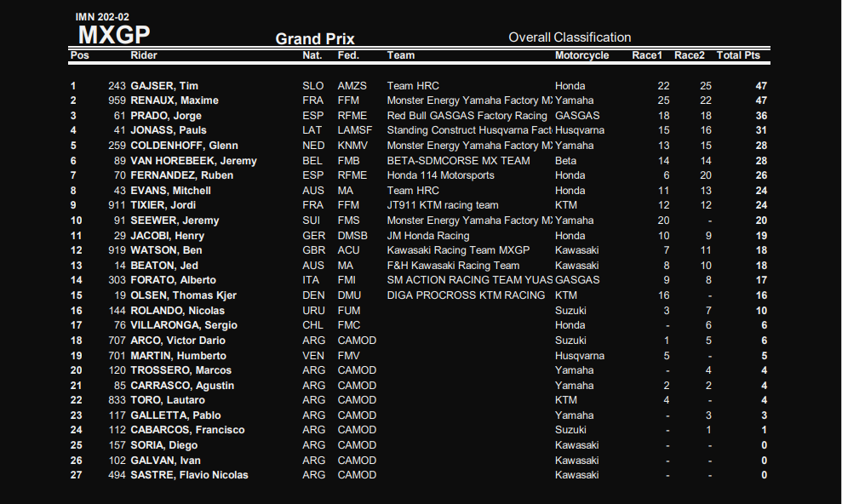Select the Fed. column header
The height and width of the screenshot is (504, 842).
tap(348, 55)
